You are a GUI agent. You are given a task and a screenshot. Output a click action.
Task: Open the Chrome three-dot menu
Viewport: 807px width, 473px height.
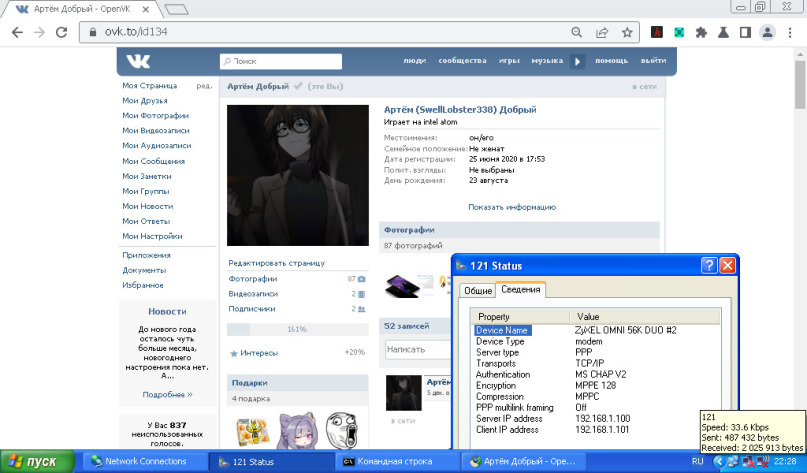790,32
